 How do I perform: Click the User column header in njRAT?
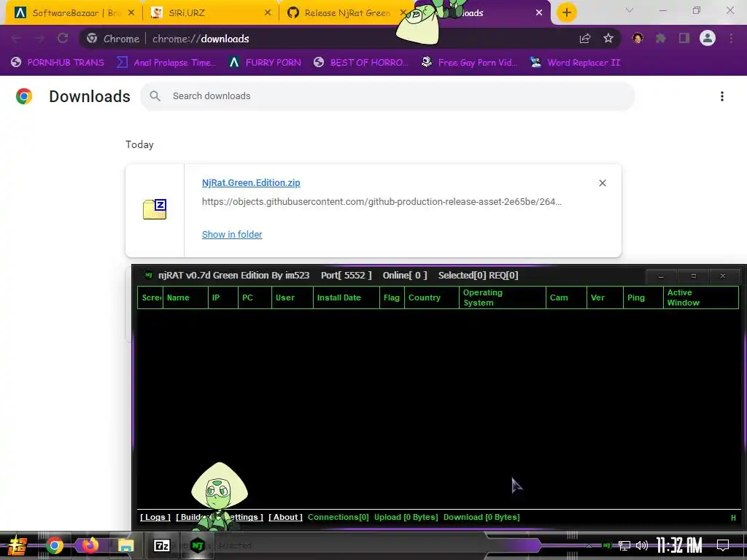click(293, 297)
